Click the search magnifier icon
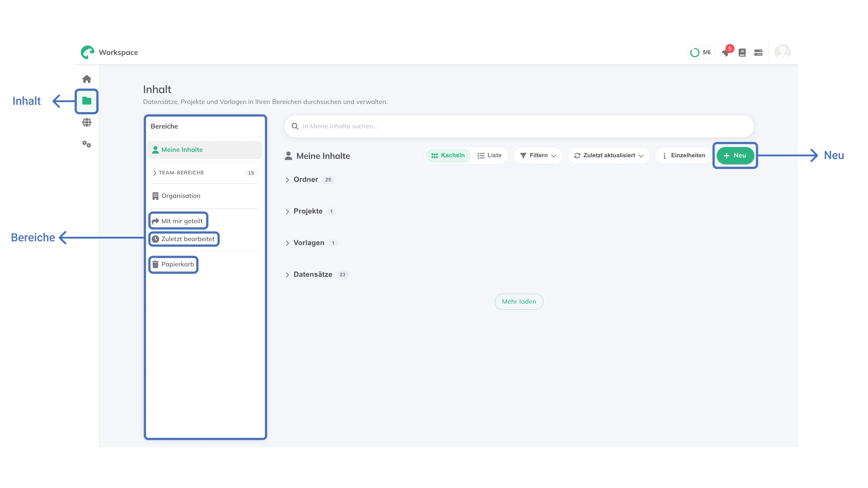Viewport: 868px width, 488px height. click(295, 126)
